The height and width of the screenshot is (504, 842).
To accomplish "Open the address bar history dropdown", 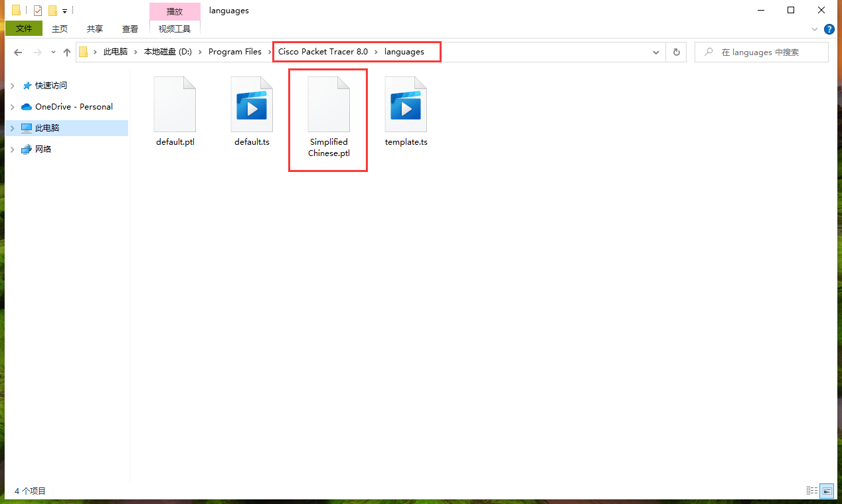I will (655, 52).
